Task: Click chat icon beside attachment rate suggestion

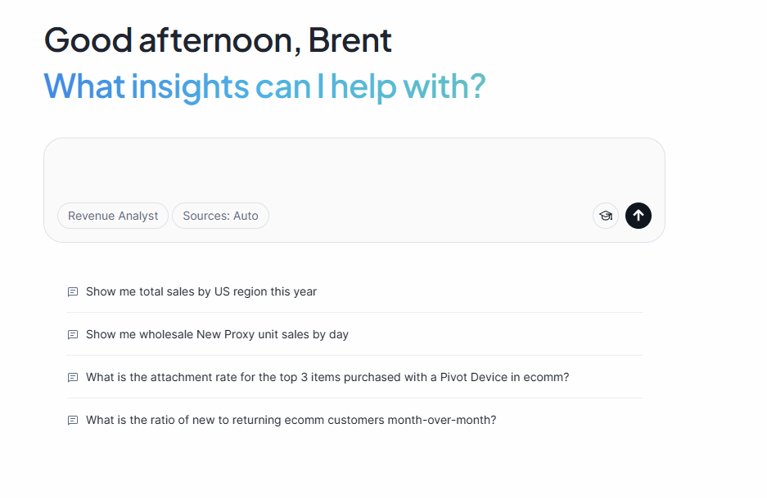Action: click(73, 378)
